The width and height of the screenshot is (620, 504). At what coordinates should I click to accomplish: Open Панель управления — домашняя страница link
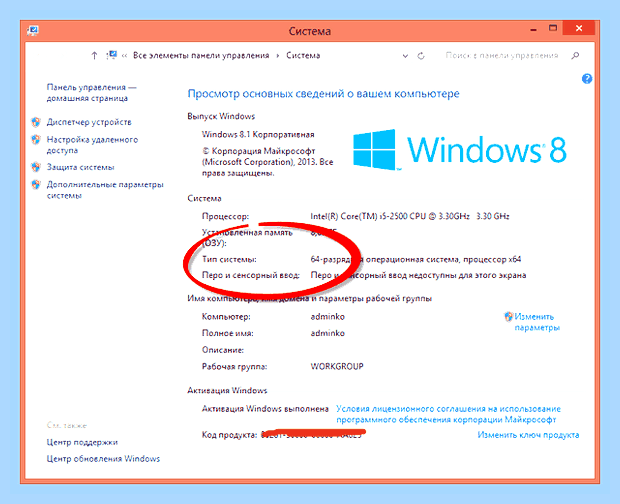pos(91,92)
